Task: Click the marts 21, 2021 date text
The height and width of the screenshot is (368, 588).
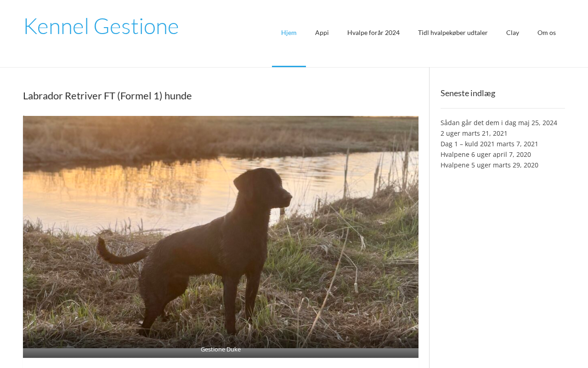Action: click(485, 133)
